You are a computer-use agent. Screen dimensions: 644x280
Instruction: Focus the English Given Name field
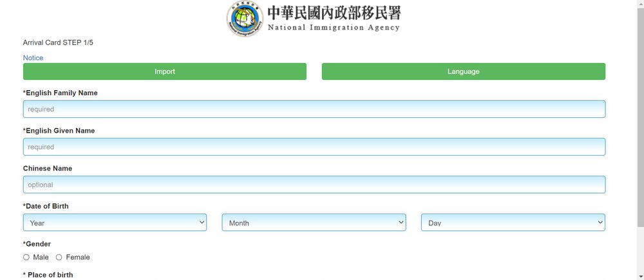(314, 147)
